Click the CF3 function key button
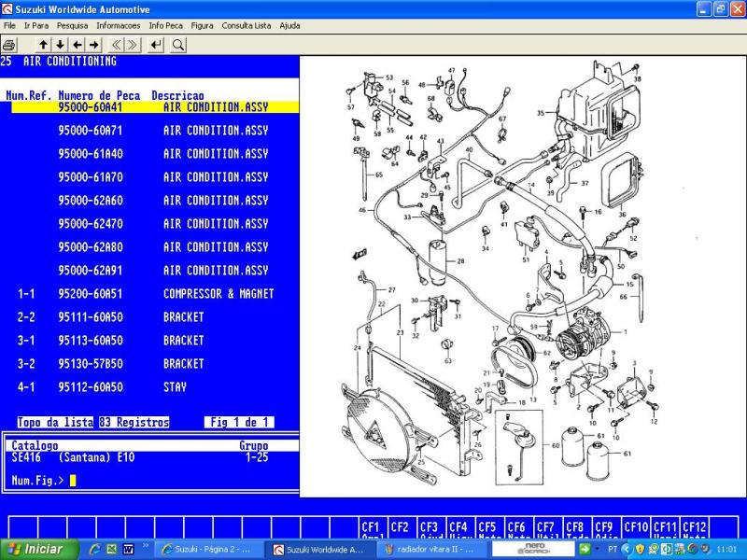 431,527
